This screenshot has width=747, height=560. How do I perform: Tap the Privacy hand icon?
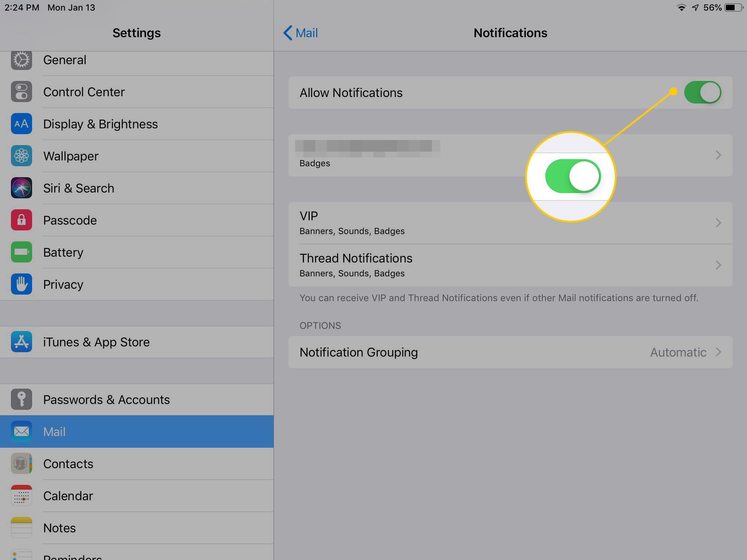(20, 284)
